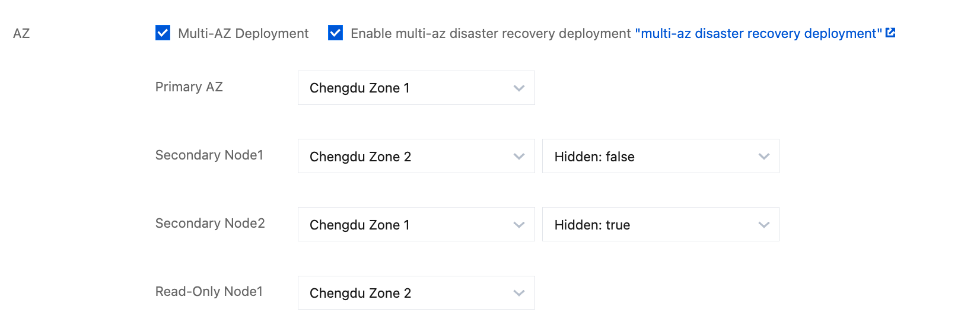This screenshot has height=325, width=980.
Task: Click chevron icon of Secondary Node1 zone selector
Action: pyautogui.click(x=519, y=157)
